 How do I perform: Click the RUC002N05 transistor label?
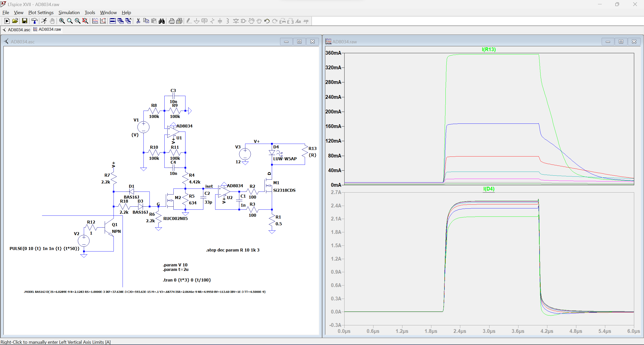point(176,218)
